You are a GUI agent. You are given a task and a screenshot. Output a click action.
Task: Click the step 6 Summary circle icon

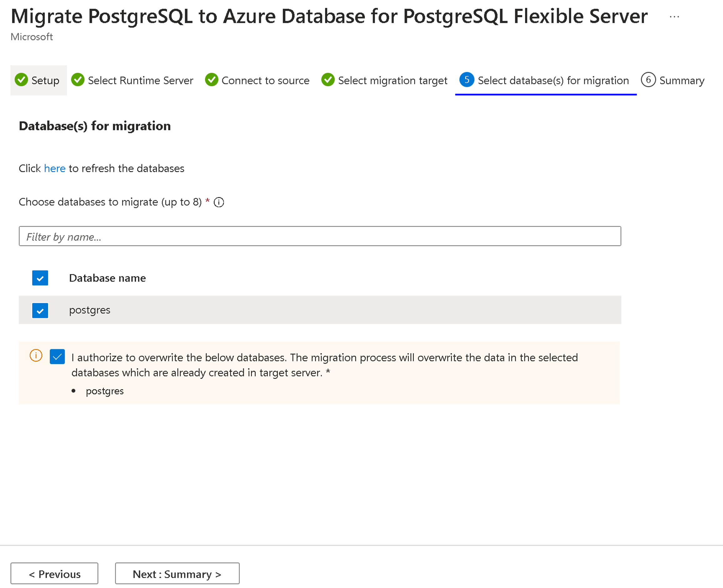(x=647, y=80)
